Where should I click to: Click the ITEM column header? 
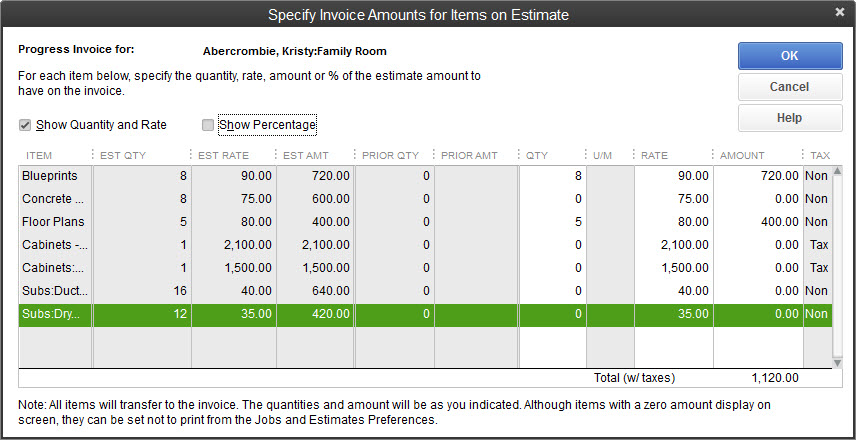[x=40, y=156]
